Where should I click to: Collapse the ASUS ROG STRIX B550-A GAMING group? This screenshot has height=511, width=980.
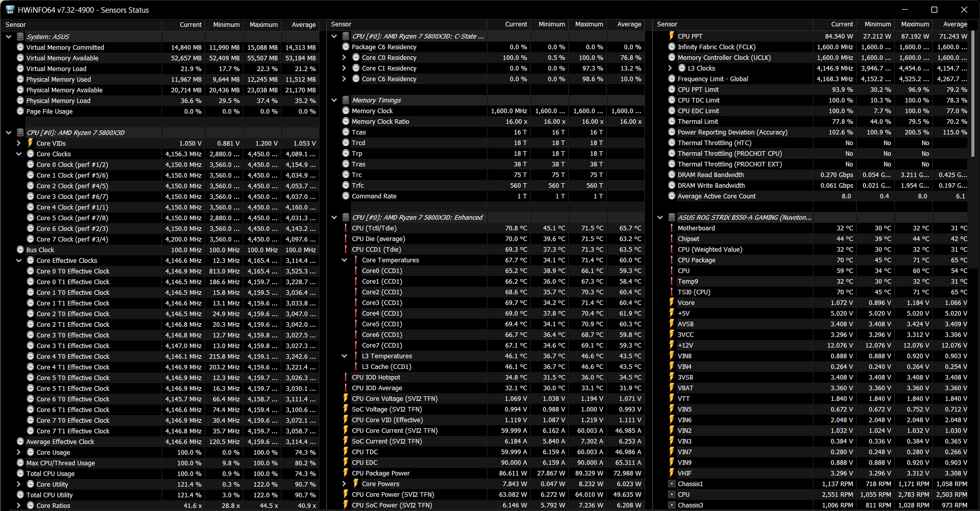660,217
